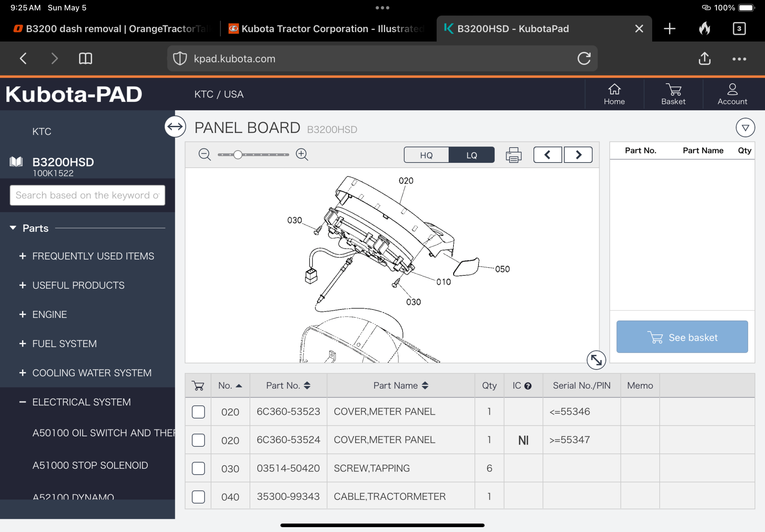Open A51000 STOP SOLENOID section
The width and height of the screenshot is (765, 532).
pos(90,465)
